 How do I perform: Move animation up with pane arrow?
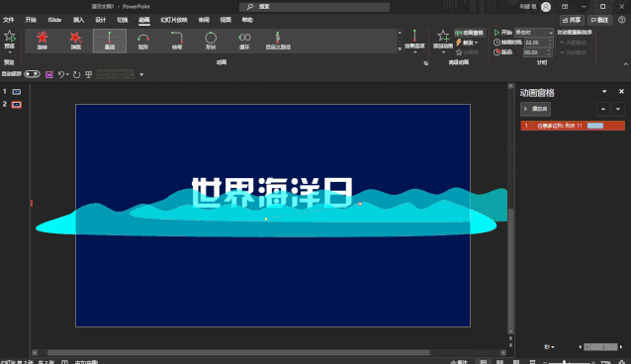coord(603,109)
